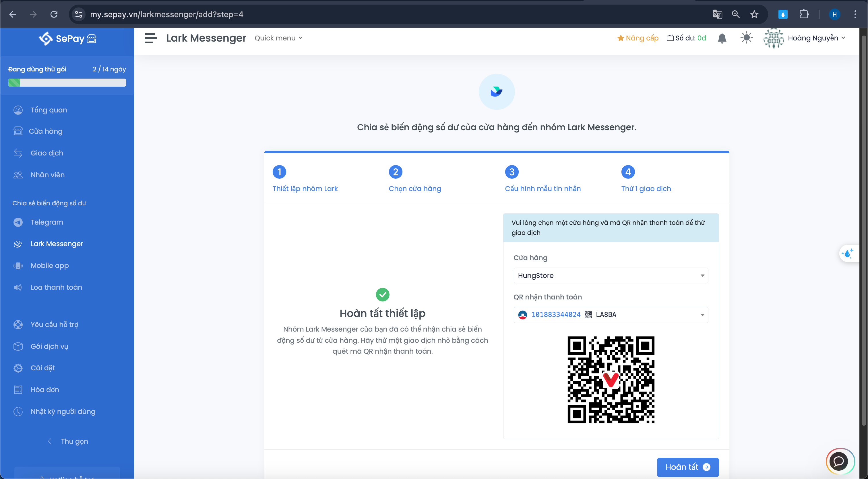Expand the Quick menu dropdown
The width and height of the screenshot is (868, 479).
tap(278, 38)
